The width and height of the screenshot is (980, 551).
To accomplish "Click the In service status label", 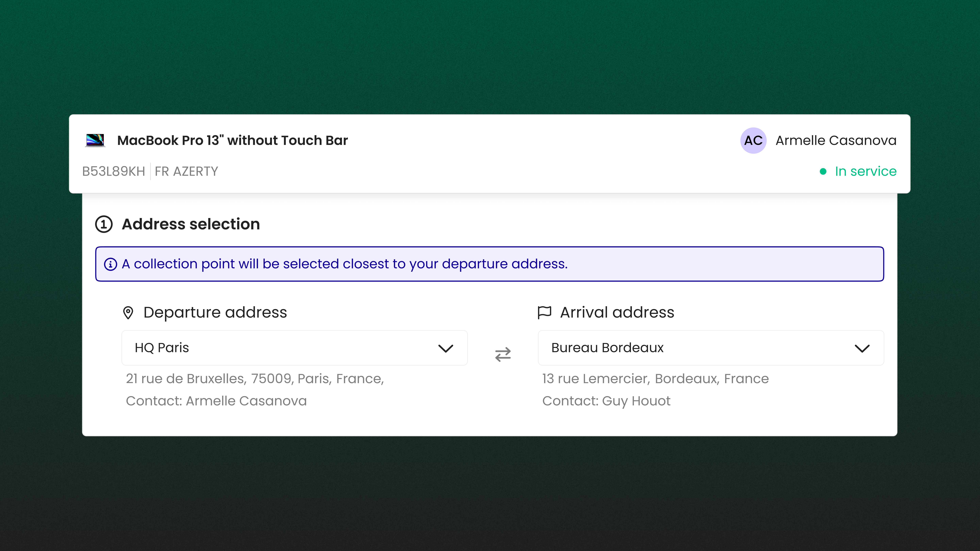I will tap(865, 171).
